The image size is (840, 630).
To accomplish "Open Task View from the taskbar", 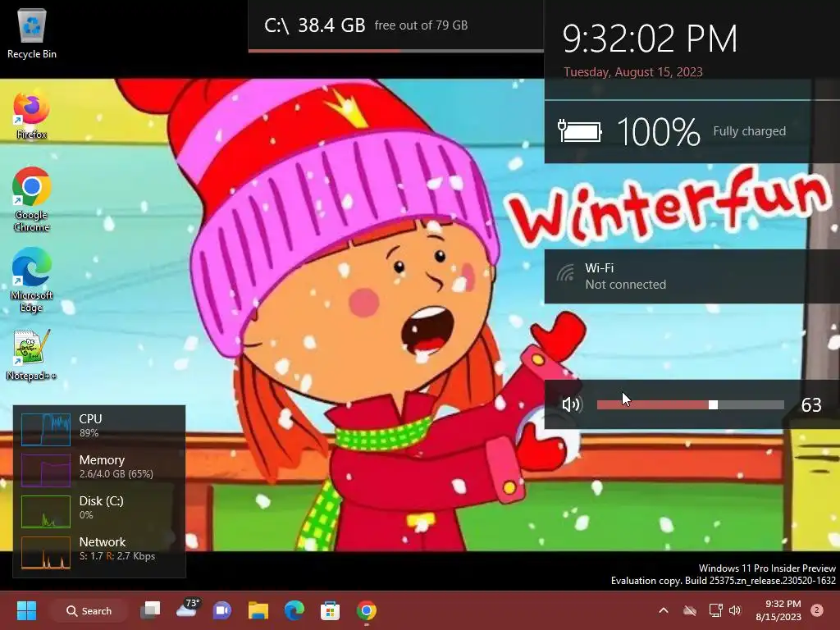I will click(x=151, y=610).
